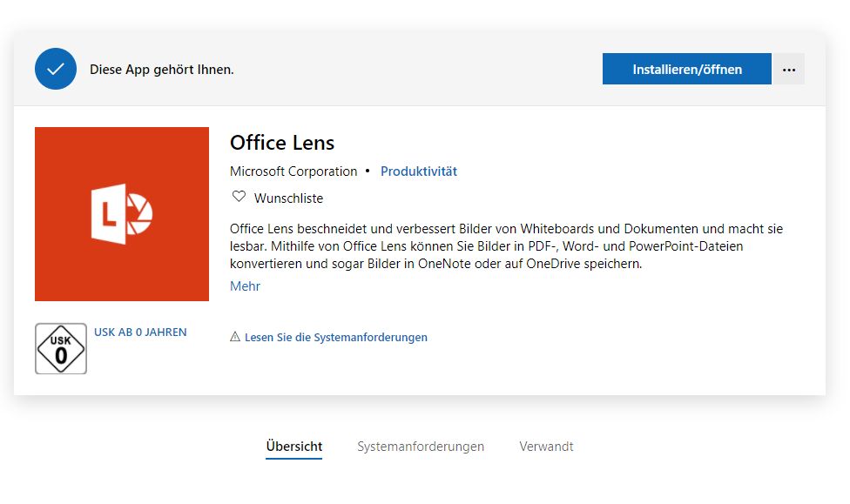Screen dimensions: 850x504
Task: Click the Office Lens app logo tile
Action: (121, 214)
